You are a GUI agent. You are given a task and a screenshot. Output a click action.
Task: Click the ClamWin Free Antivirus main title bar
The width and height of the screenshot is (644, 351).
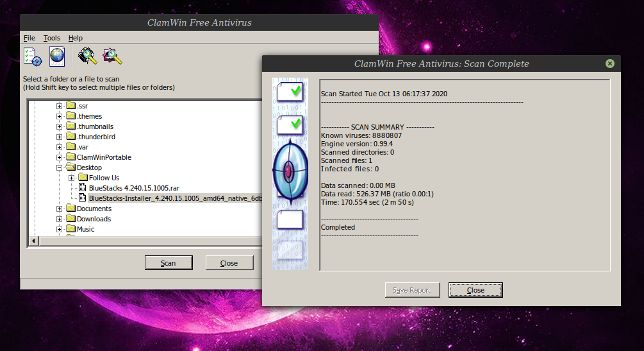coord(199,22)
